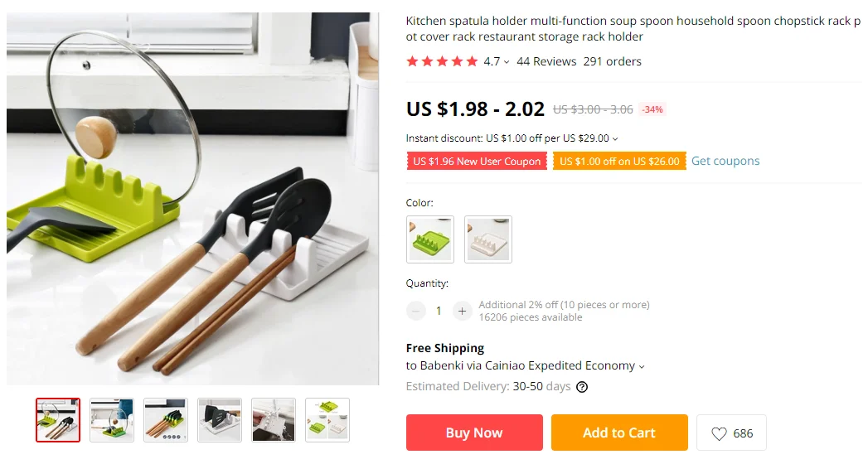Expand the 4.7 rating breakdown chevron
The height and width of the screenshot is (464, 868).
[506, 62]
